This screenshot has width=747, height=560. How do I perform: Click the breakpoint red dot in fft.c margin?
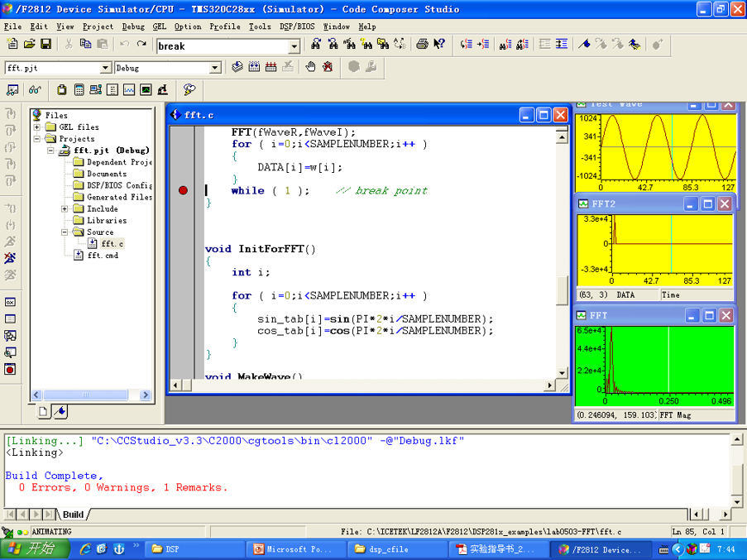click(183, 190)
